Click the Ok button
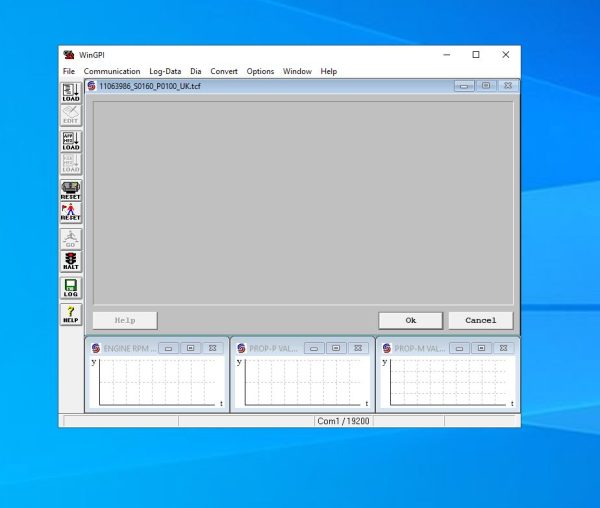 [x=411, y=321]
